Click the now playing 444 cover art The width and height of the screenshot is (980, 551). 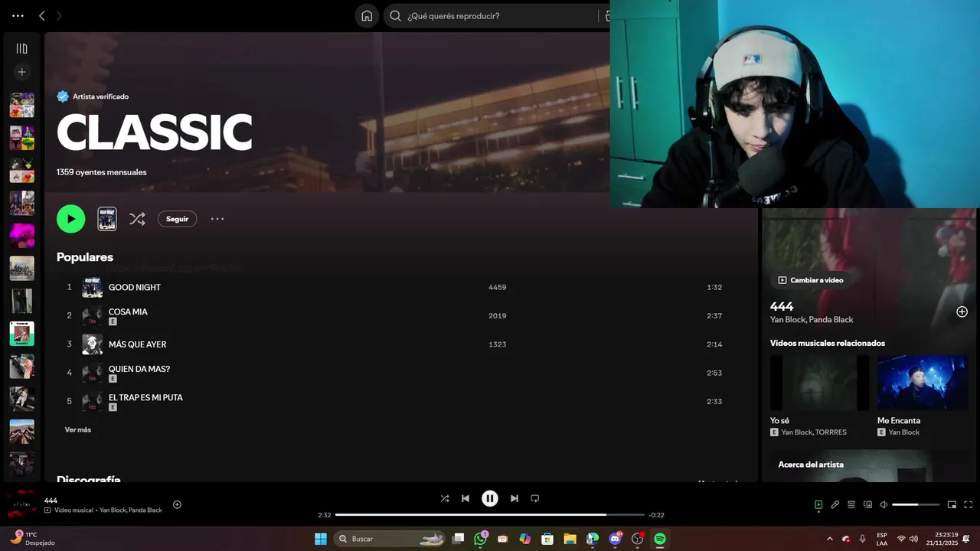(21, 504)
